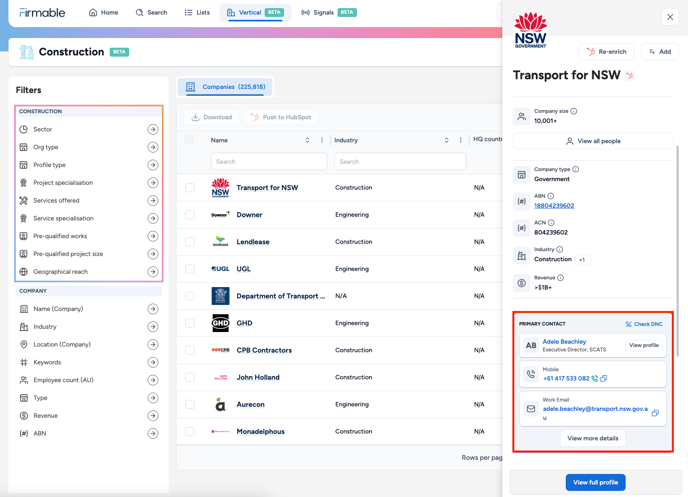The height and width of the screenshot is (497, 688).
Task: Click the Location (Company) pin icon
Action: point(24,344)
